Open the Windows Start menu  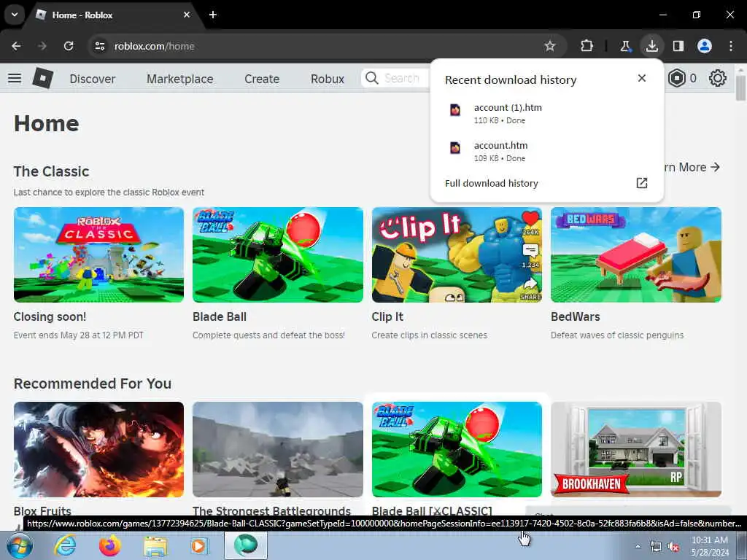[x=19, y=545]
